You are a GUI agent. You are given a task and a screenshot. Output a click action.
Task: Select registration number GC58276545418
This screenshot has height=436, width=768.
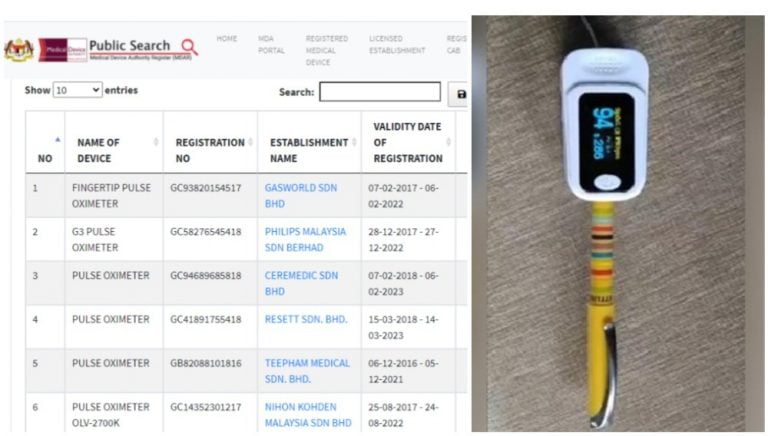click(x=206, y=232)
